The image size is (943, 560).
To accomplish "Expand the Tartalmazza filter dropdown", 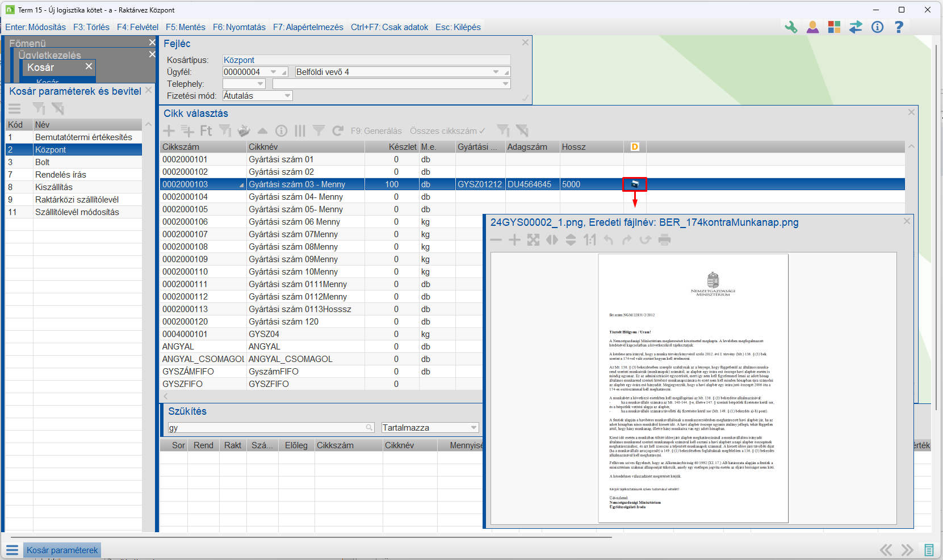I will [x=473, y=428].
